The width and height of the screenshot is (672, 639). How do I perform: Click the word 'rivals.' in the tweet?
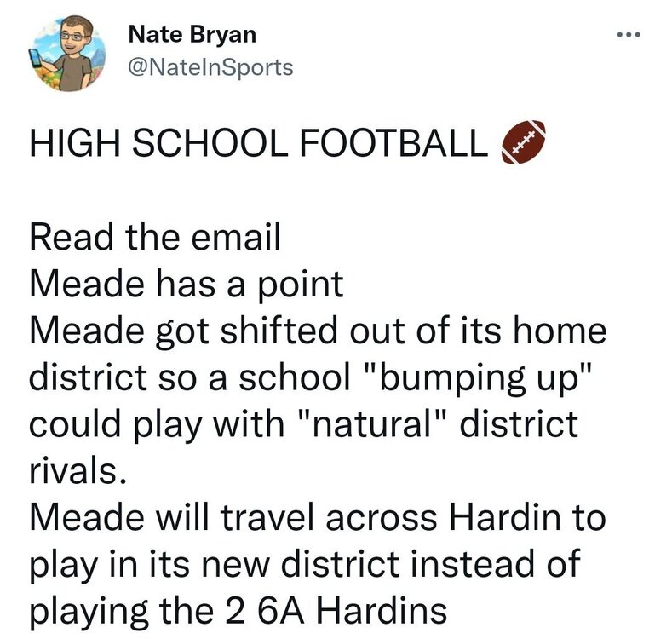coord(78,471)
